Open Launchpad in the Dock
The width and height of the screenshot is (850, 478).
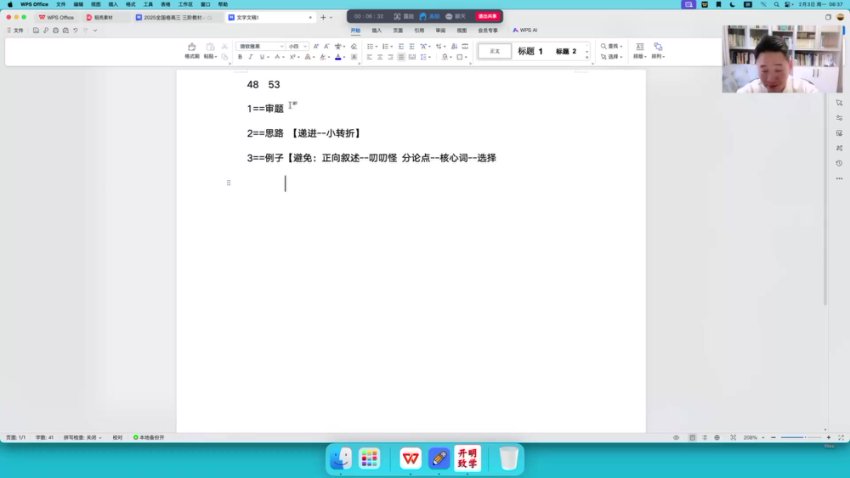pos(370,458)
